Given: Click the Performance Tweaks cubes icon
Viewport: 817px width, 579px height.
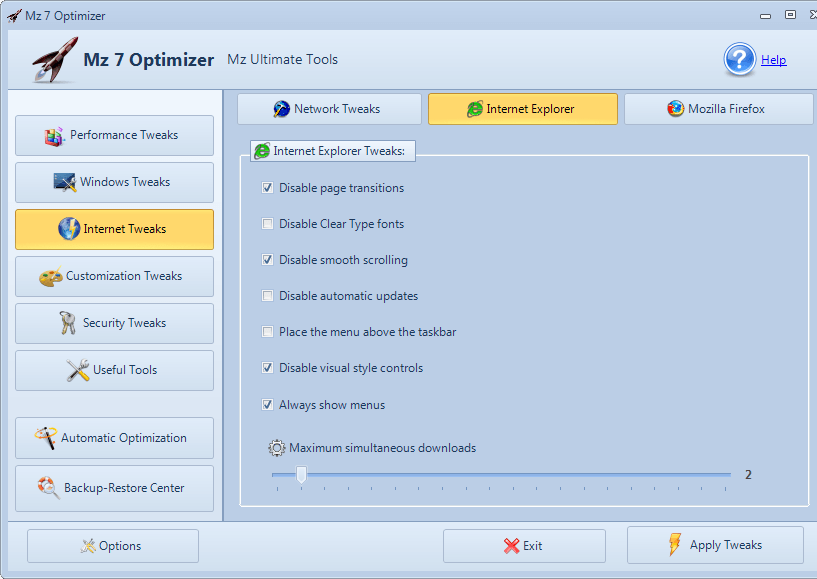Looking at the screenshot, I should [x=54, y=136].
